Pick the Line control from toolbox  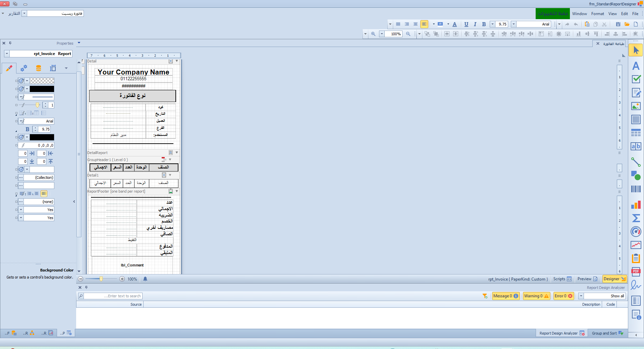pos(636,162)
